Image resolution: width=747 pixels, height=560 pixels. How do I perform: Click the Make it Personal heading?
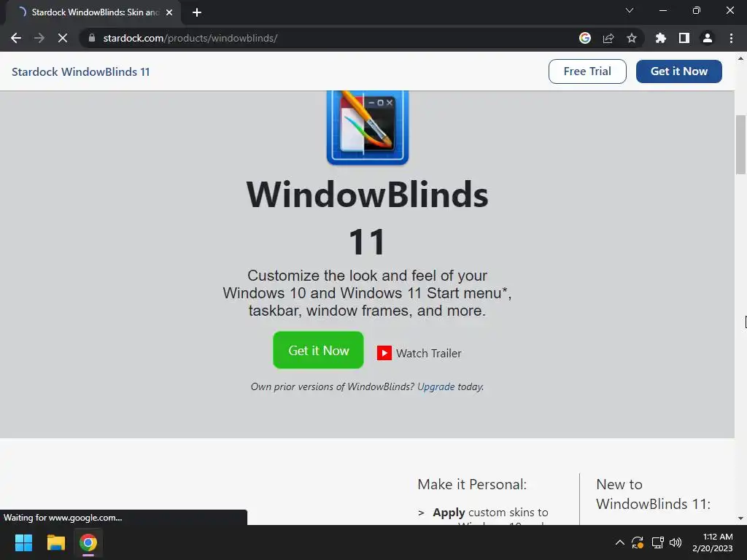pos(472,484)
